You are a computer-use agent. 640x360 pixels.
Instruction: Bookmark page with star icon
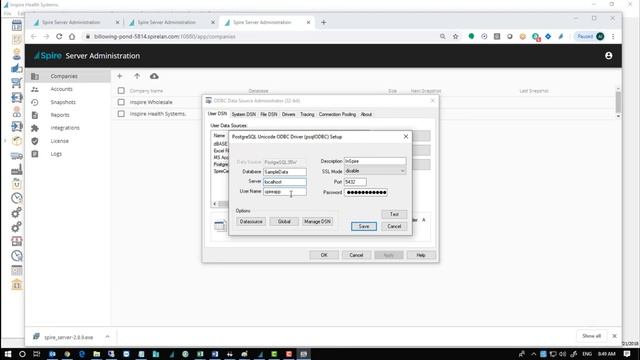click(x=456, y=36)
